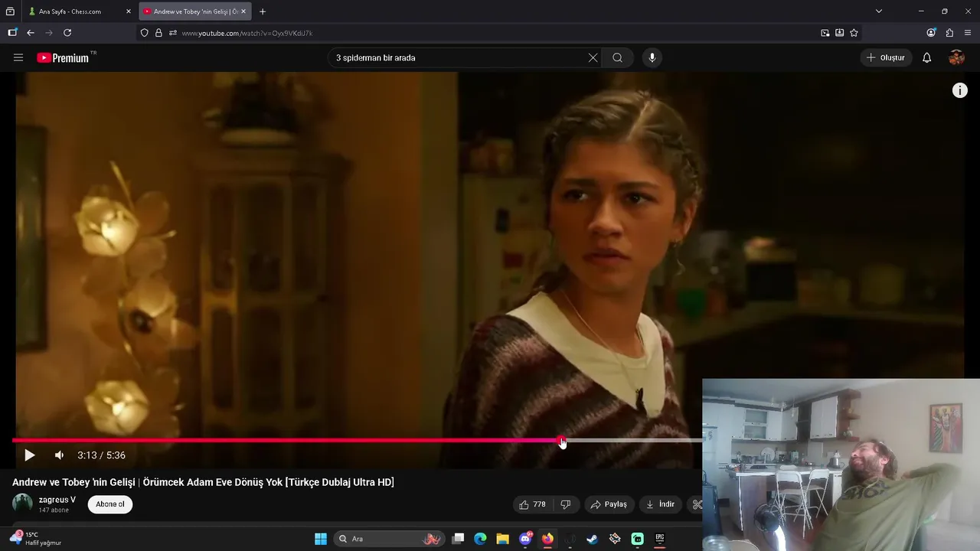This screenshot has width=980, height=551.
Task: Open the Oluştur create menu
Action: coord(886,57)
